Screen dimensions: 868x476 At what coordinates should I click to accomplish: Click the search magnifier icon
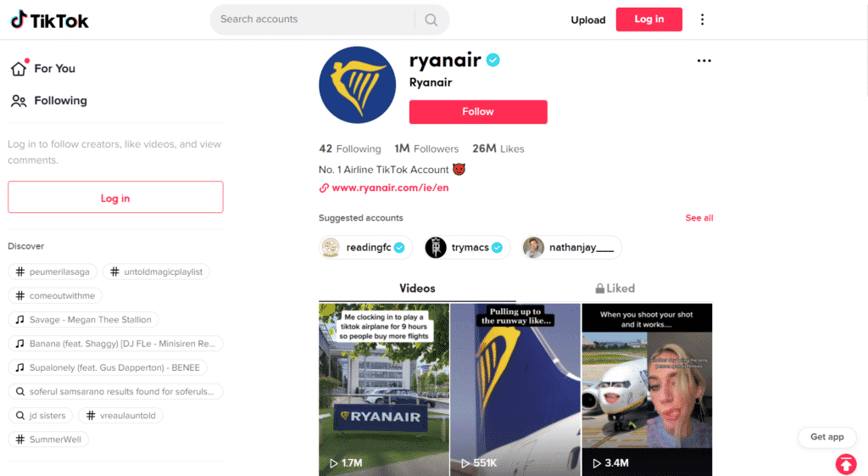[431, 20]
